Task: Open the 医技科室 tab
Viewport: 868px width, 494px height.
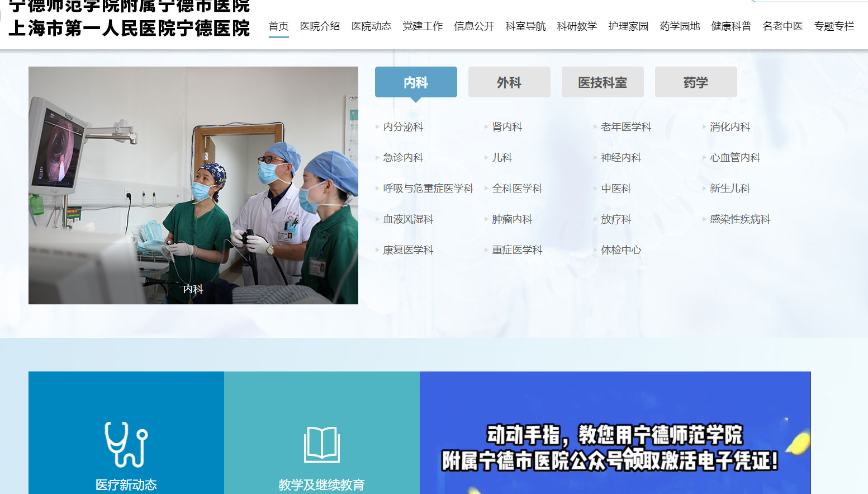Action: (603, 82)
